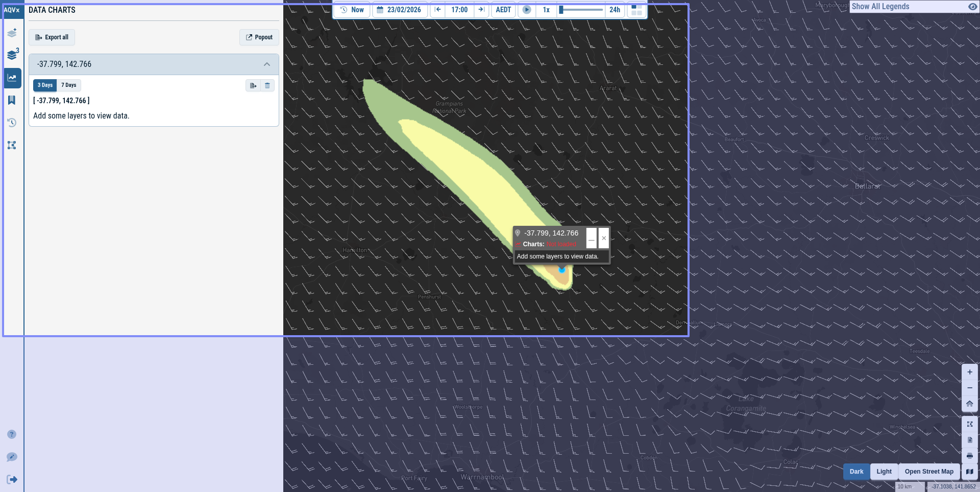Click the Popout button
The image size is (980, 492).
pyautogui.click(x=259, y=37)
